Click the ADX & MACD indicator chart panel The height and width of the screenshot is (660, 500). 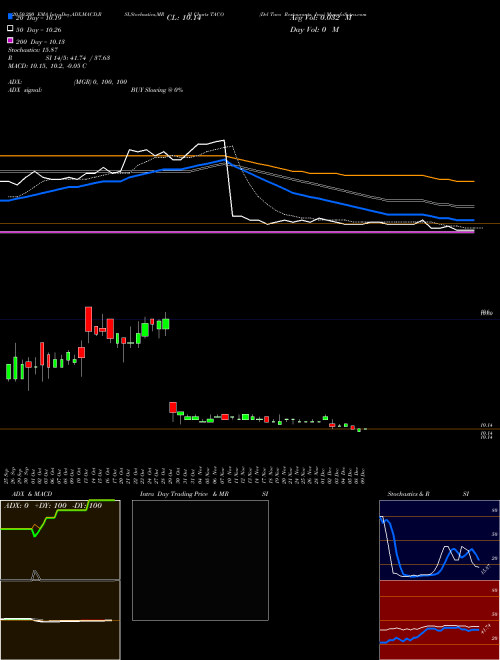[x=60, y=580]
